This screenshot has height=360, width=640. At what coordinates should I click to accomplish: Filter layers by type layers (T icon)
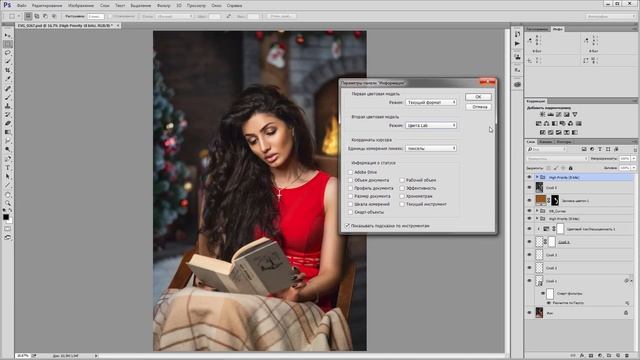pos(600,149)
